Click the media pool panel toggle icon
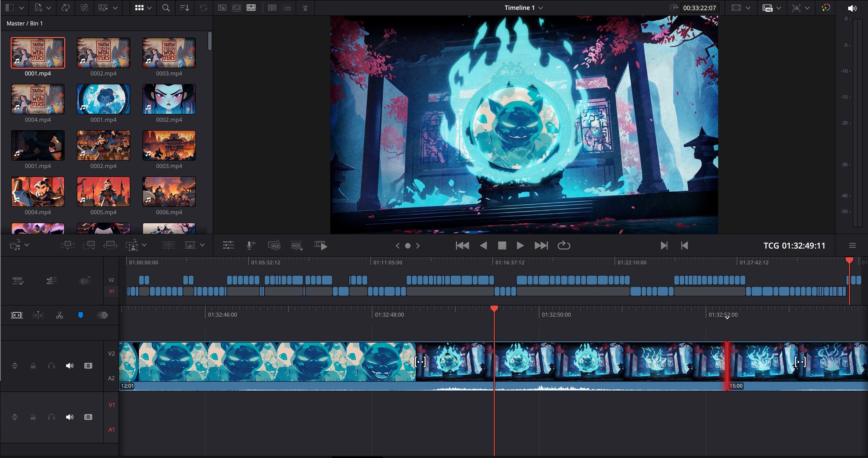Screen dimensions: 868x458 click(10, 8)
